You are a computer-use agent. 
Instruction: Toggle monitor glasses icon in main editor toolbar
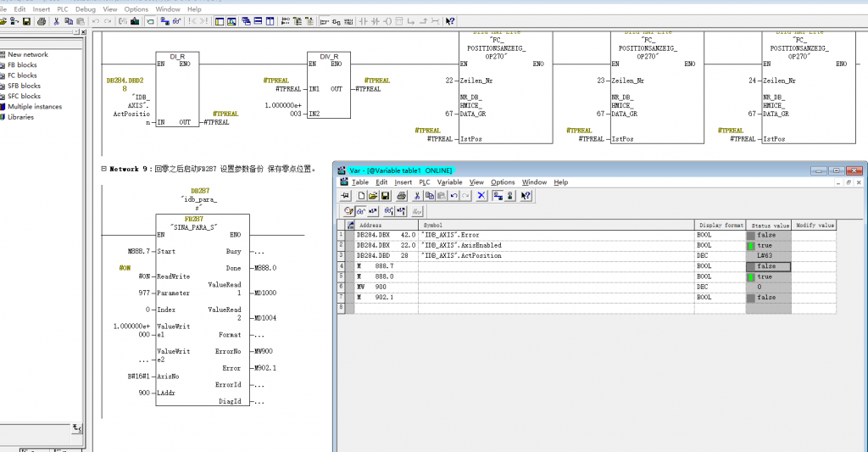pos(176,21)
